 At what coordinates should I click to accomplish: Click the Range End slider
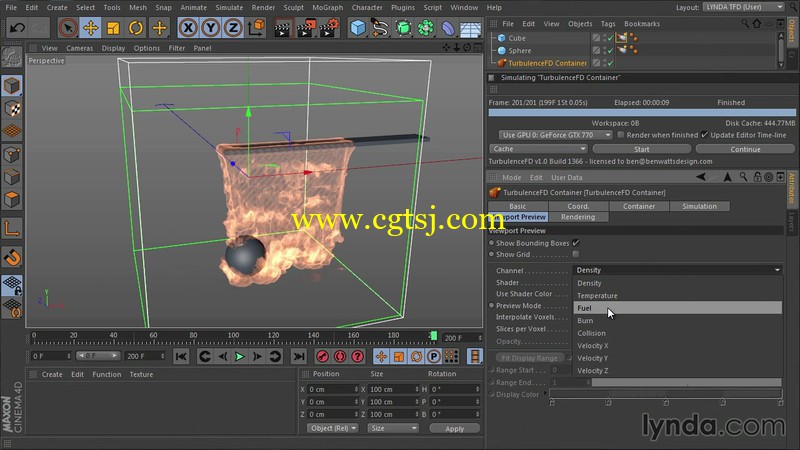pyautogui.click(x=686, y=382)
